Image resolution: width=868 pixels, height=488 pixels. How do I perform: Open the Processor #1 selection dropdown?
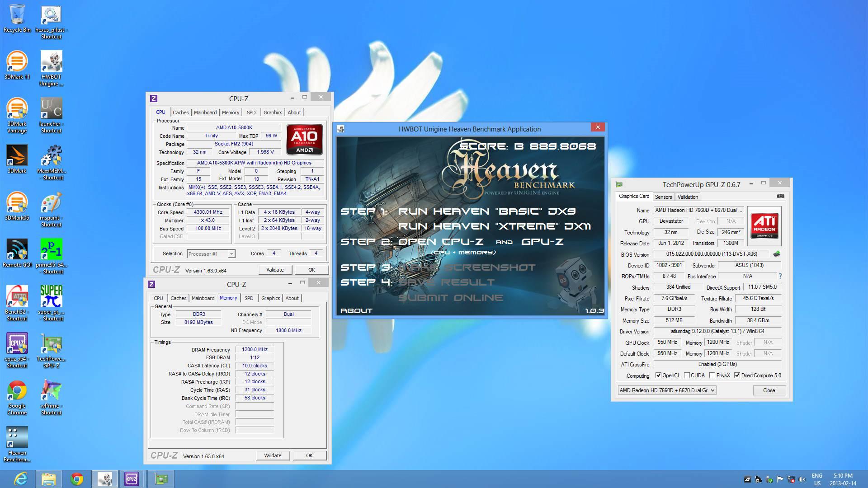click(x=211, y=254)
